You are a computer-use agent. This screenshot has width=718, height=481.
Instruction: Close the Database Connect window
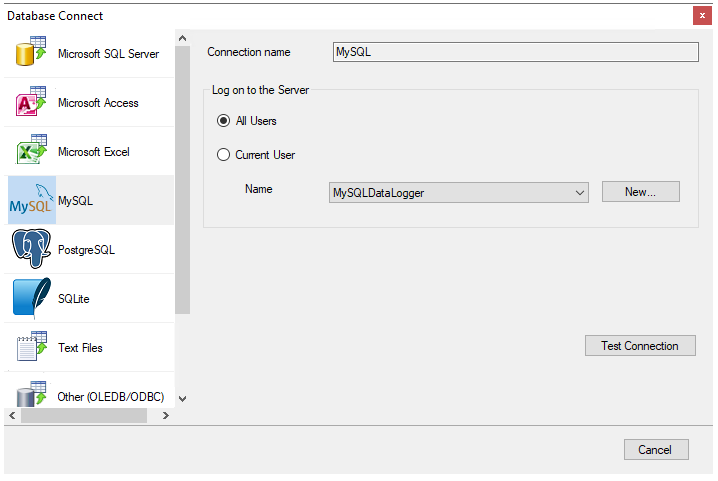click(x=702, y=16)
